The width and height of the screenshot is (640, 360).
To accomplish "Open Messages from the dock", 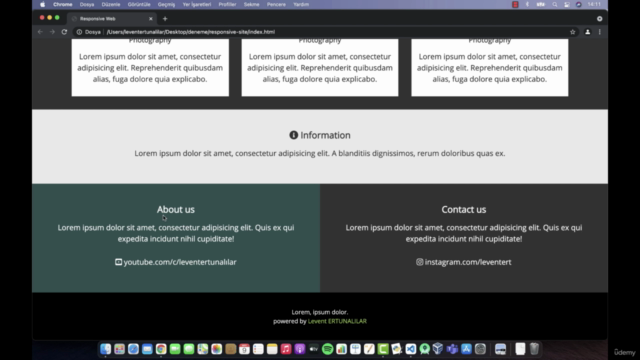I will [x=189, y=349].
